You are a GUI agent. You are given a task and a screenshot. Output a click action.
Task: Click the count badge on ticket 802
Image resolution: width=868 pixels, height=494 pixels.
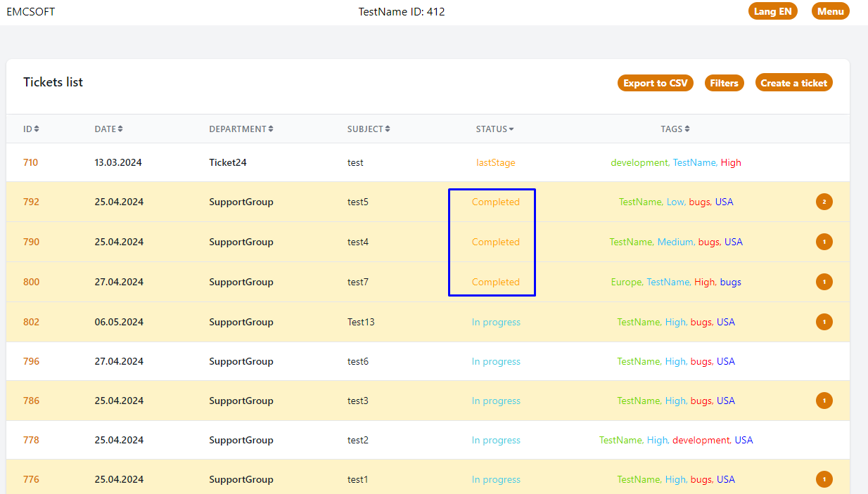click(824, 322)
